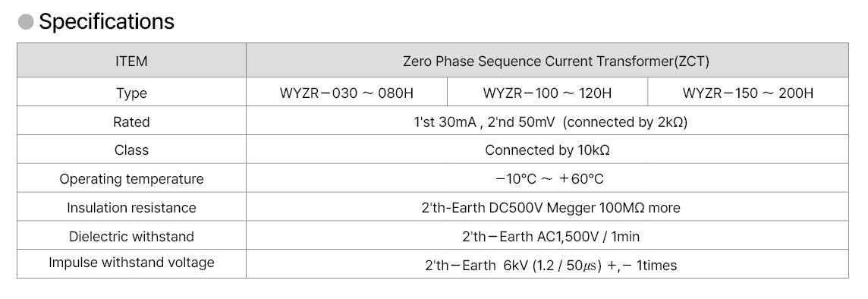
Task: Select the Rated row label
Action: pos(131,122)
